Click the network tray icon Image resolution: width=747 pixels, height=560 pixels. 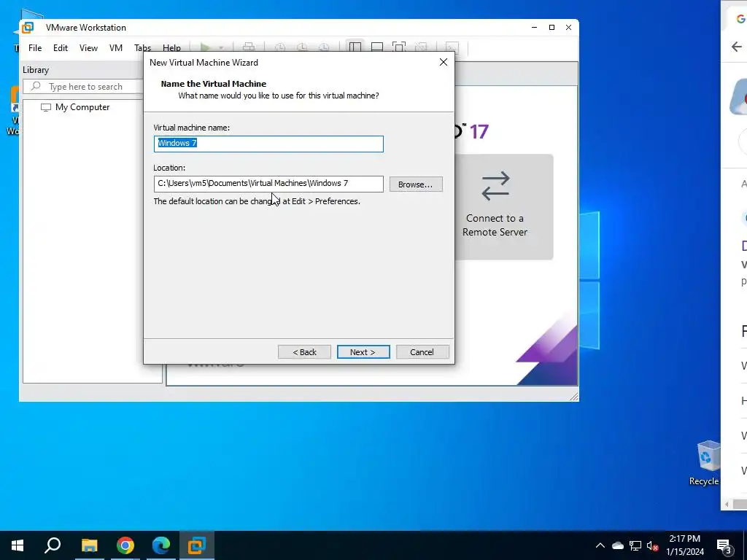[x=635, y=545]
